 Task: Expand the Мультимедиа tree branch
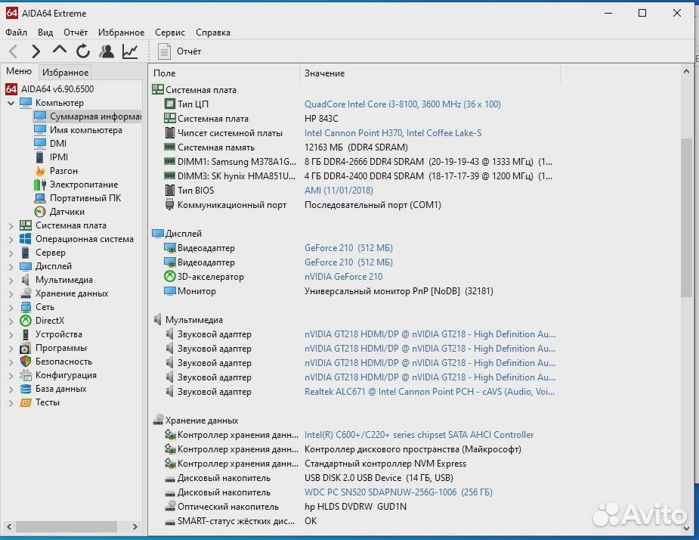pos(11,280)
